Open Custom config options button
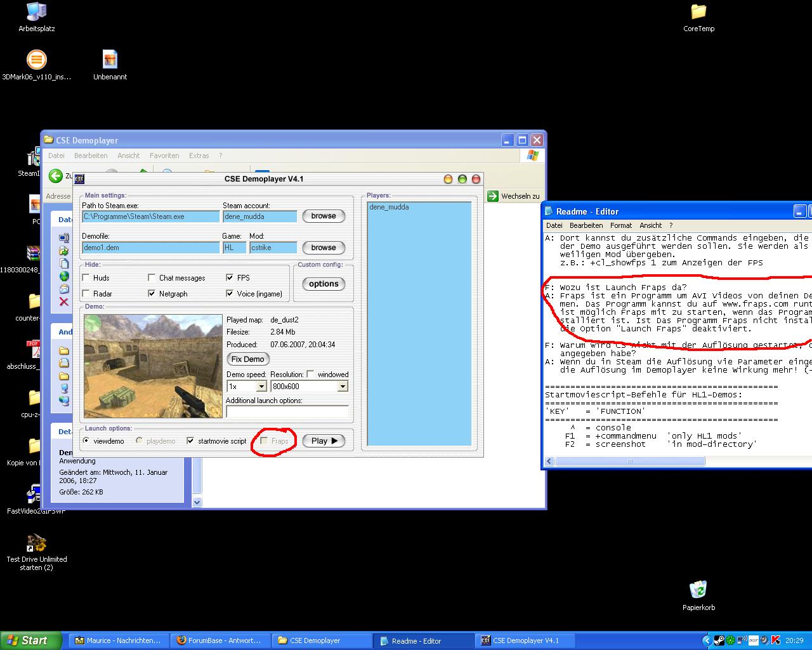 pyautogui.click(x=324, y=284)
